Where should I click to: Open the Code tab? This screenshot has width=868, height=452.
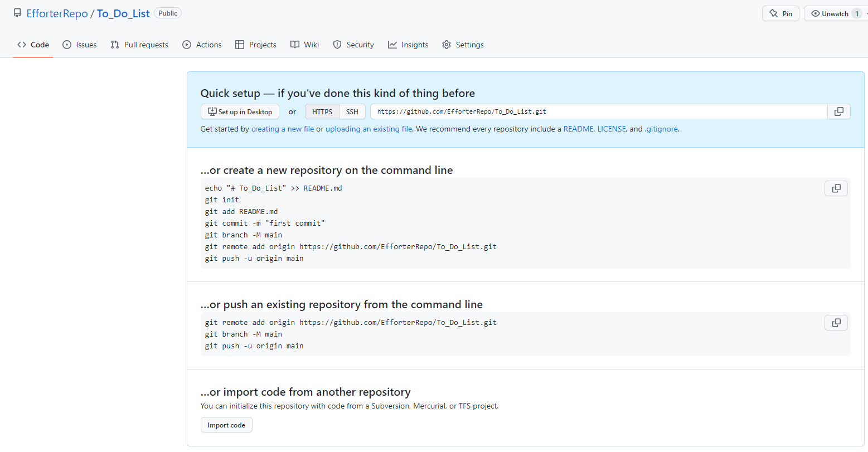33,45
